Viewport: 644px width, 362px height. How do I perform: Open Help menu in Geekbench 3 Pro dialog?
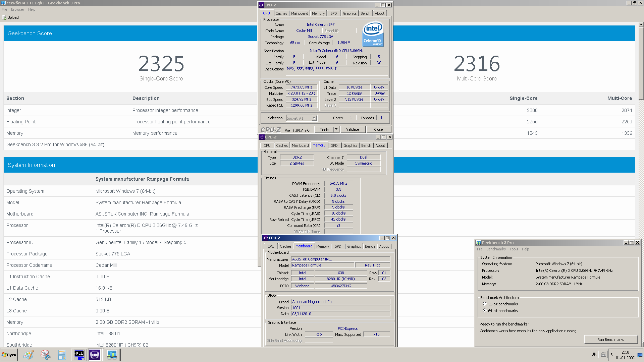pyautogui.click(x=525, y=249)
